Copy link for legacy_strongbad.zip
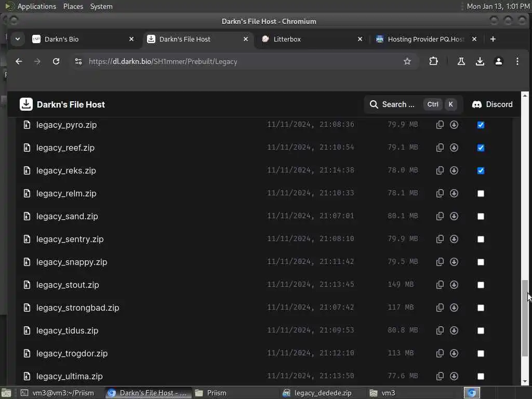Image resolution: width=532 pixels, height=399 pixels. (440, 308)
